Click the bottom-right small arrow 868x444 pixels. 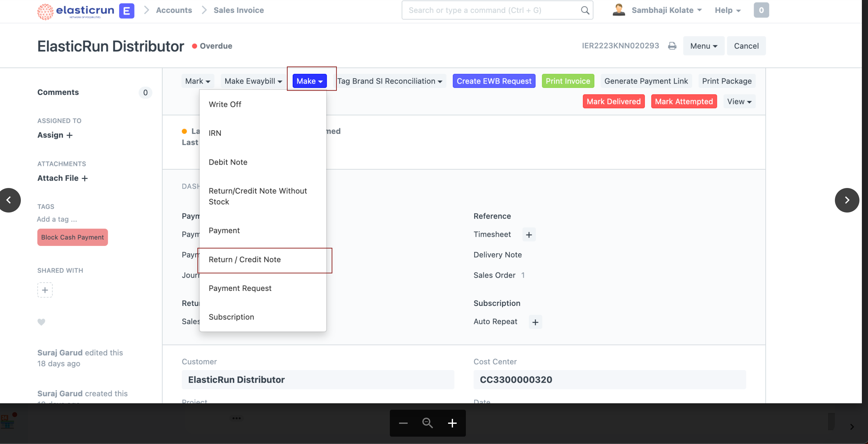coord(851,427)
